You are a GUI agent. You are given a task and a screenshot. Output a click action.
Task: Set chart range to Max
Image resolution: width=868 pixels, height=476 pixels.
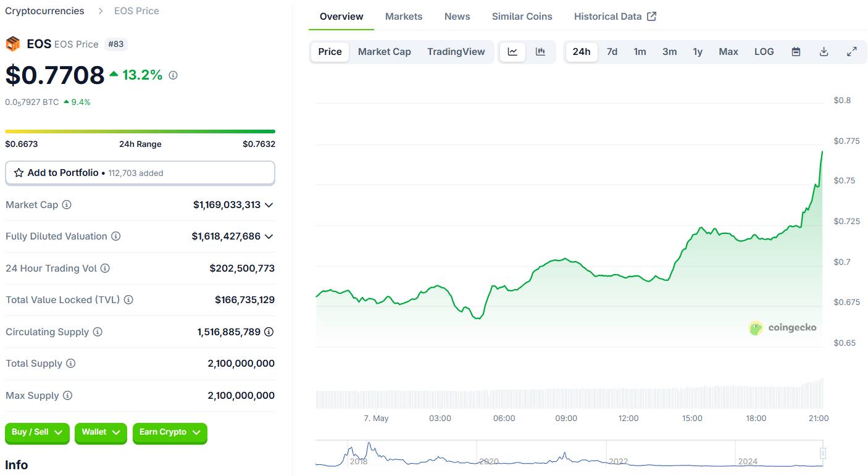coord(728,52)
